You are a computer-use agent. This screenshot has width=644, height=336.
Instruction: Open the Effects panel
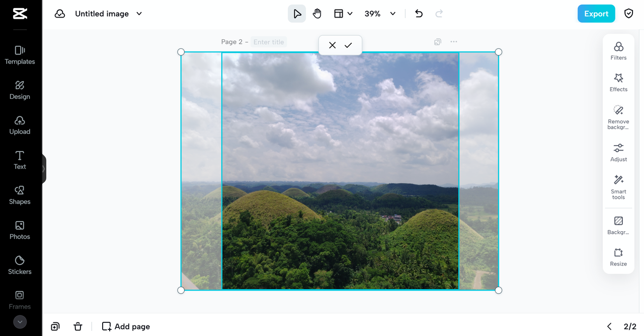pyautogui.click(x=618, y=83)
